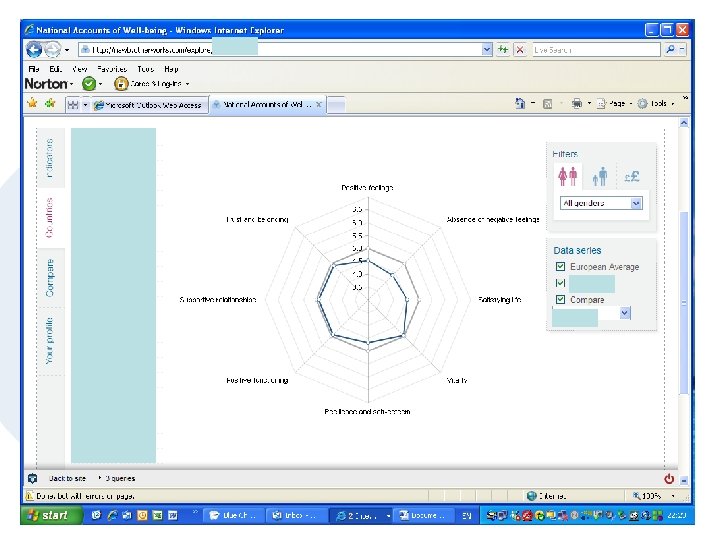Open the Edit menu

(55, 69)
